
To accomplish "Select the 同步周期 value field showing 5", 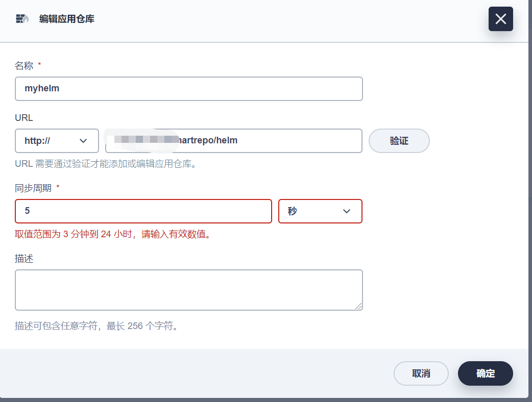I will [143, 211].
